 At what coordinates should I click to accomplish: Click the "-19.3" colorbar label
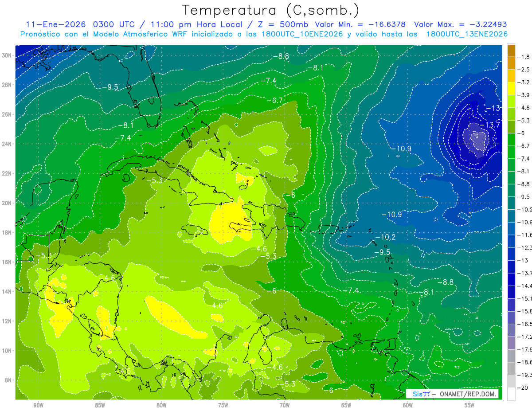click(526, 375)
